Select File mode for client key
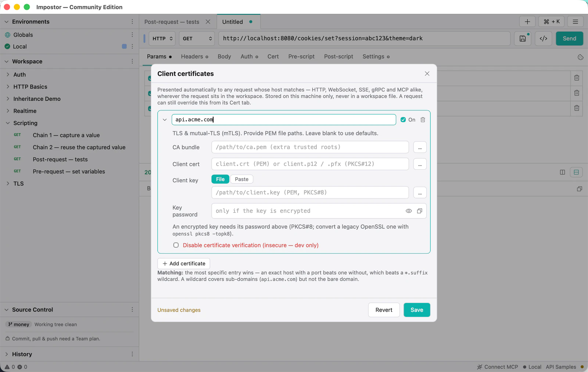Image resolution: width=588 pixels, height=372 pixels. (x=220, y=179)
